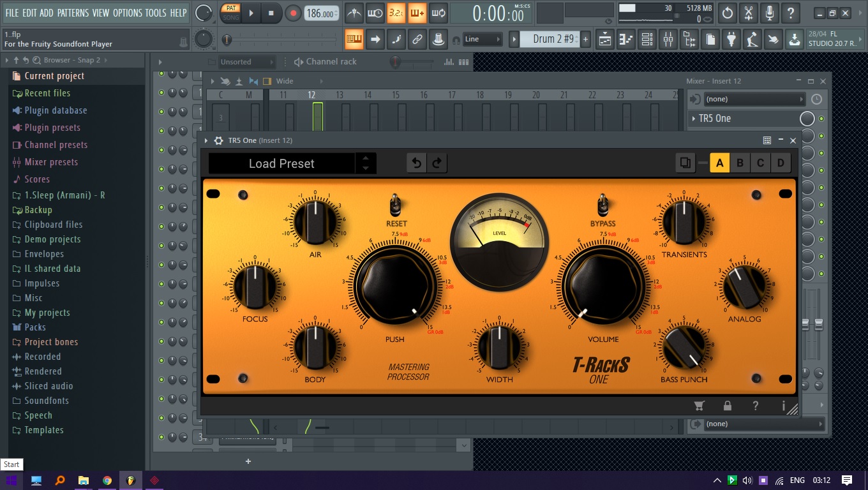Open the TR5 One plugin window options arrow
The image size is (868, 490).
tap(206, 140)
